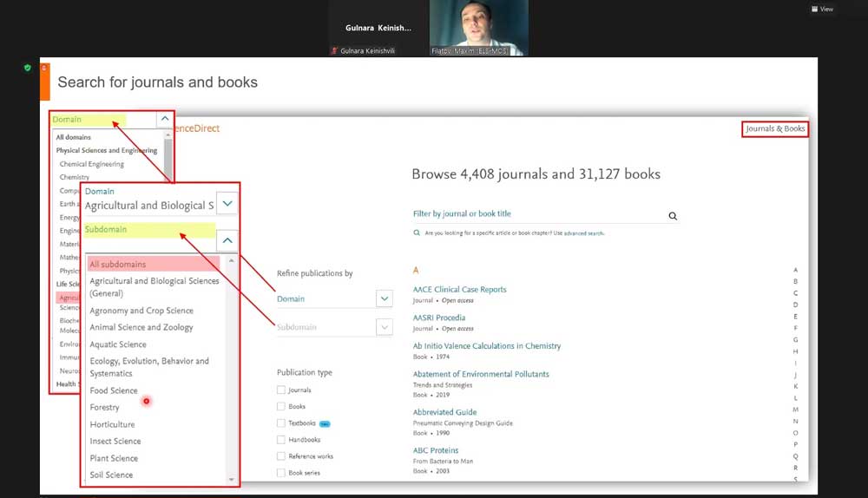Open AACE Clinical Case Reports journal
The height and width of the screenshot is (498, 868).
pyautogui.click(x=459, y=290)
